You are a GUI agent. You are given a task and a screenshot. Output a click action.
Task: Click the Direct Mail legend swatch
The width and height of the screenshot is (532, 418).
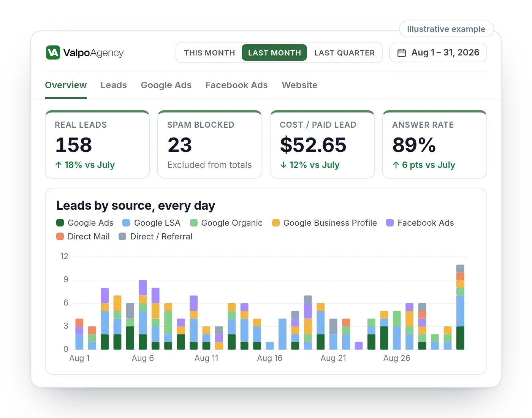[60, 236]
